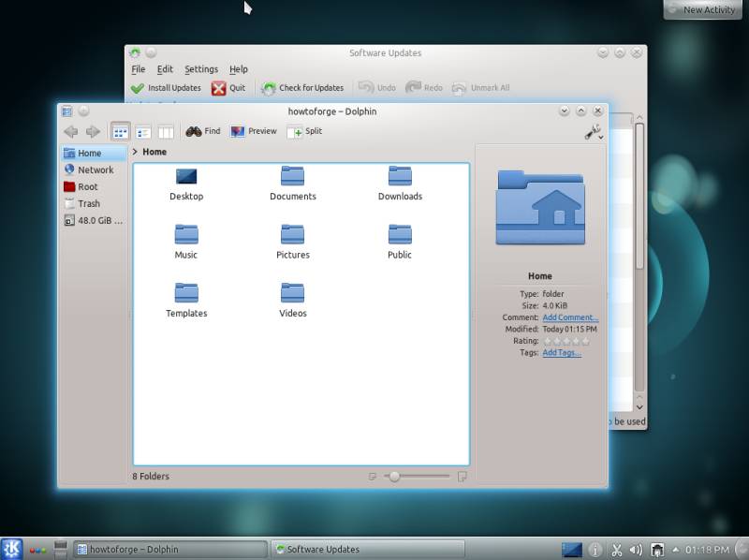Open the New Activity button

(703, 9)
